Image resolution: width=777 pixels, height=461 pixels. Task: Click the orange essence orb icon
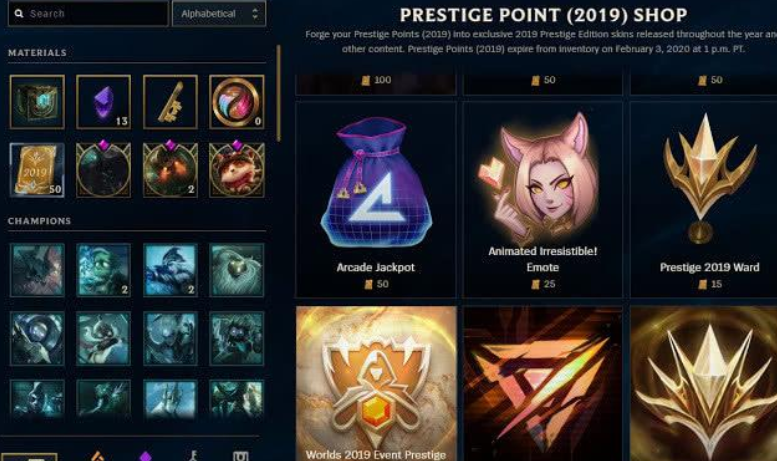236,102
